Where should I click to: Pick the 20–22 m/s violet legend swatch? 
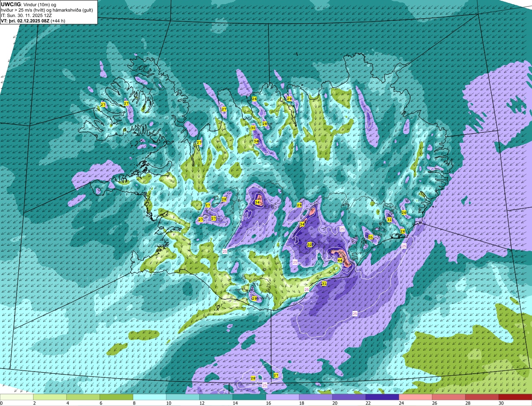[349, 397]
